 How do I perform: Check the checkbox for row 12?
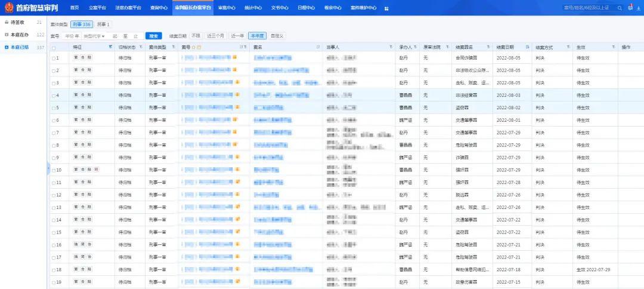[54, 195]
